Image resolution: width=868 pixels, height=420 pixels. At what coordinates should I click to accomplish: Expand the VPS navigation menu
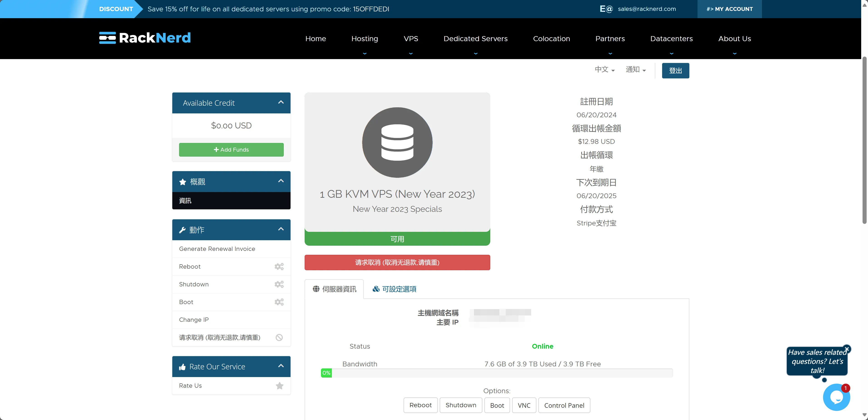click(410, 39)
